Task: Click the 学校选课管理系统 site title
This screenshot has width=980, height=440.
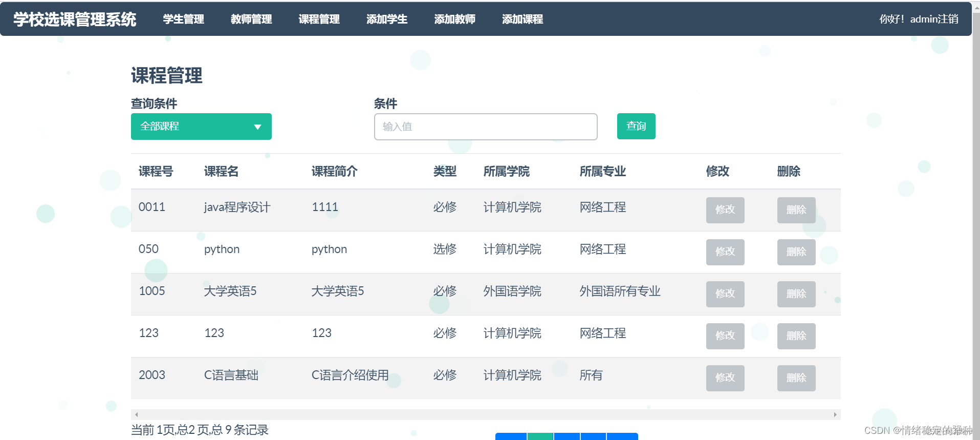Action: coord(75,19)
